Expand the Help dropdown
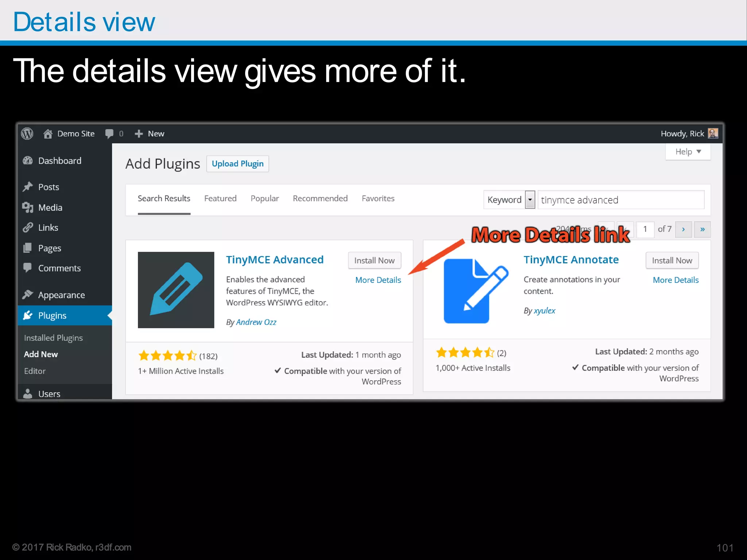The height and width of the screenshot is (560, 747). coord(688,152)
